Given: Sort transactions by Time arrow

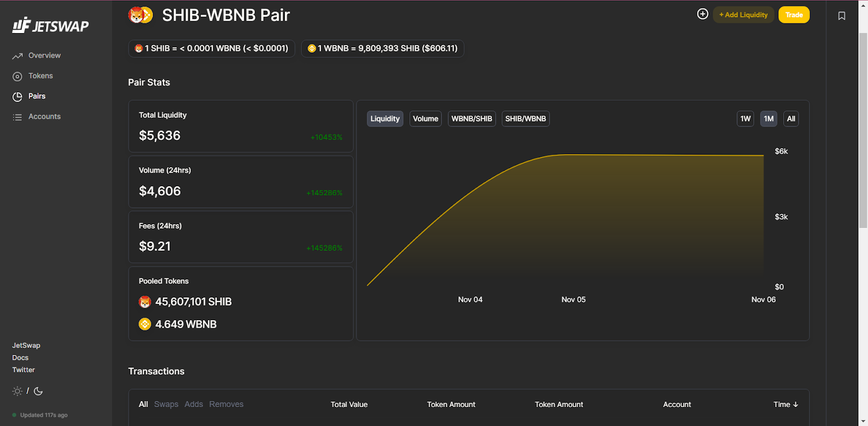Looking at the screenshot, I should (796, 404).
